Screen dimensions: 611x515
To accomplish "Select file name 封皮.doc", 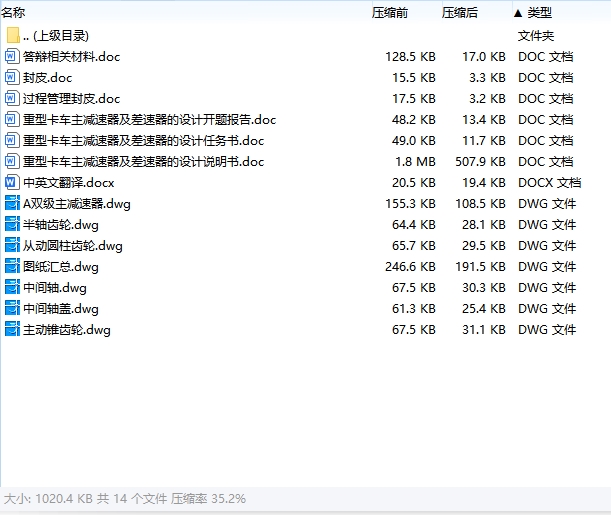I will point(47,78).
